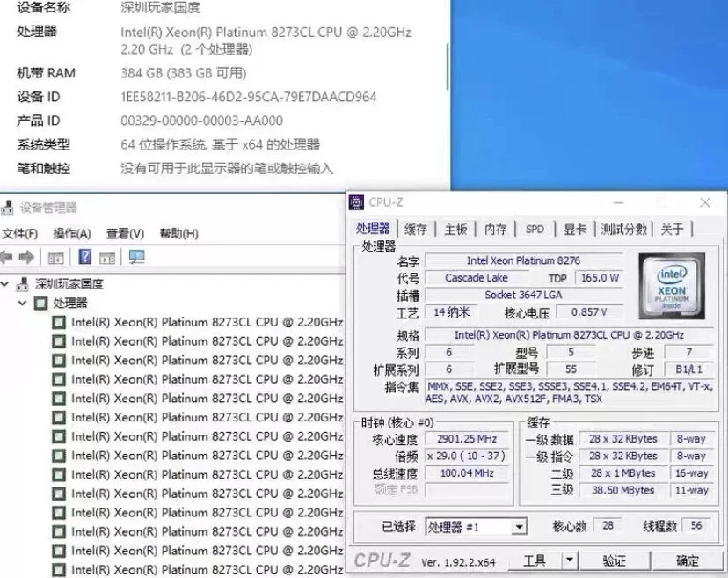This screenshot has height=578, width=728.
Task: Click the action pane icon beside the help icon
Action: (x=107, y=257)
